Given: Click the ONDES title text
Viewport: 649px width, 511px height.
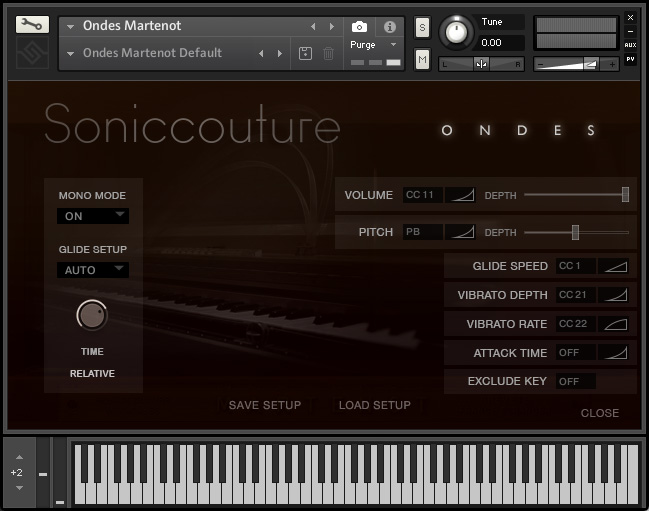Looking at the screenshot, I should [x=518, y=130].
